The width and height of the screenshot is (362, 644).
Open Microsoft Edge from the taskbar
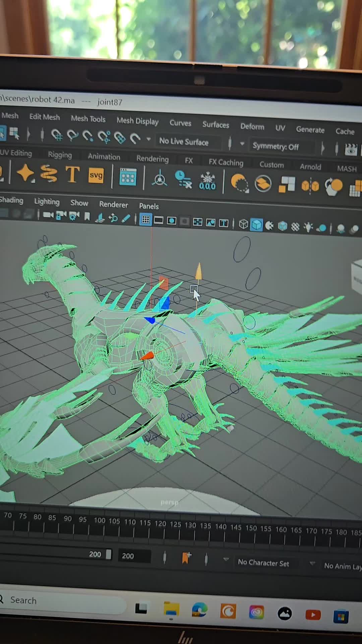coord(199,610)
